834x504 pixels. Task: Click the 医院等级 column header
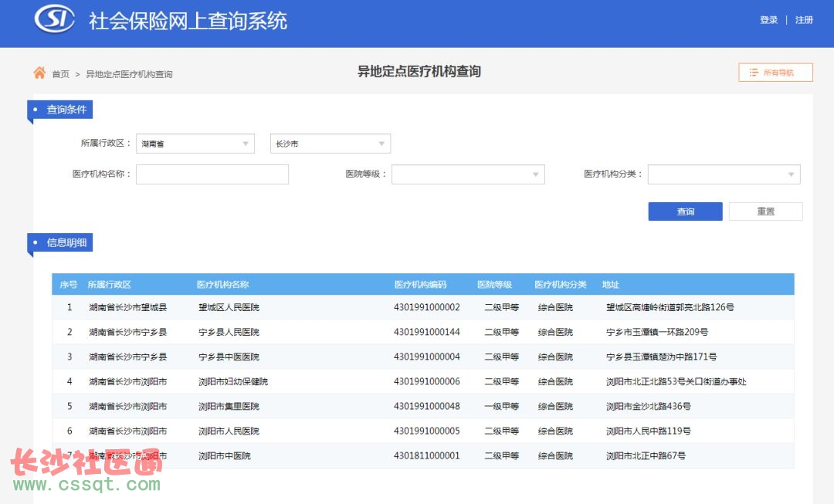(495, 285)
